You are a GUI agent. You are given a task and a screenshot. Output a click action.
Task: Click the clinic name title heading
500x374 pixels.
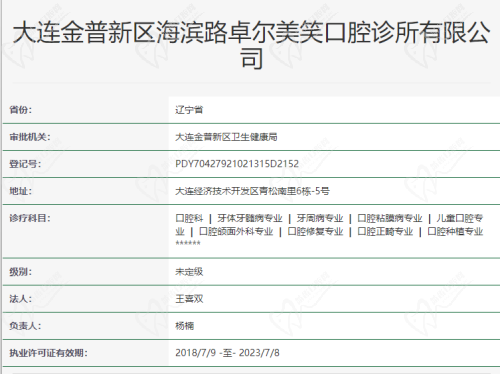pos(251,45)
